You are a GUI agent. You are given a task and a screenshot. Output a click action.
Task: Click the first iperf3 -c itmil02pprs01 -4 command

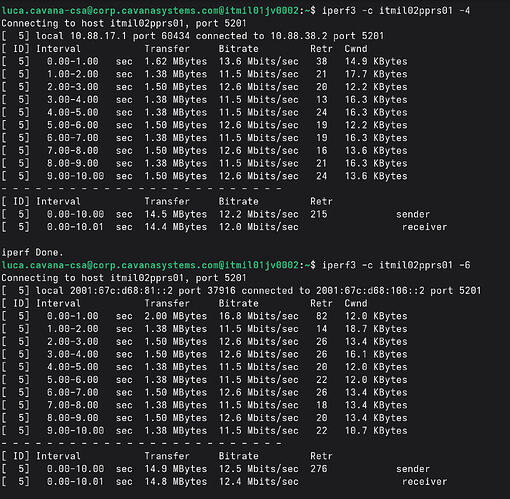point(396,11)
